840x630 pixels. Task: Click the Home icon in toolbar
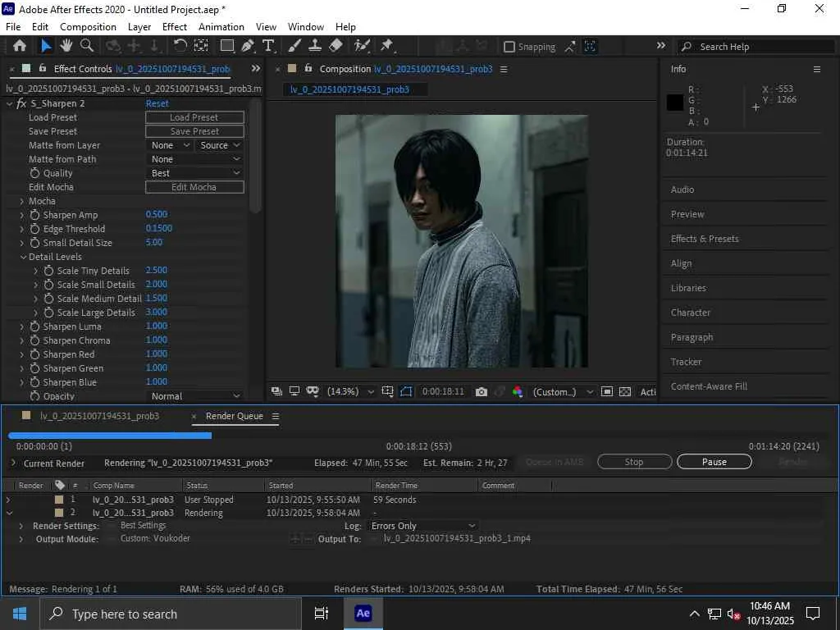click(20, 46)
